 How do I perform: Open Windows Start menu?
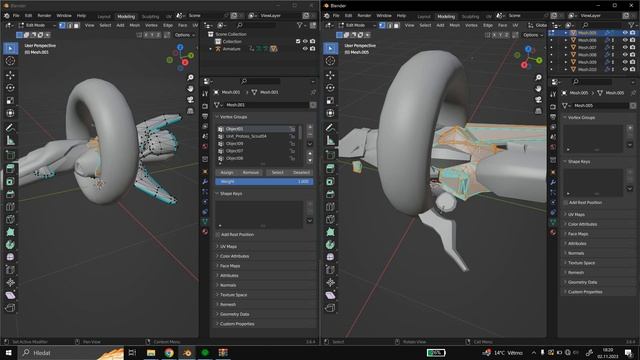9,352
